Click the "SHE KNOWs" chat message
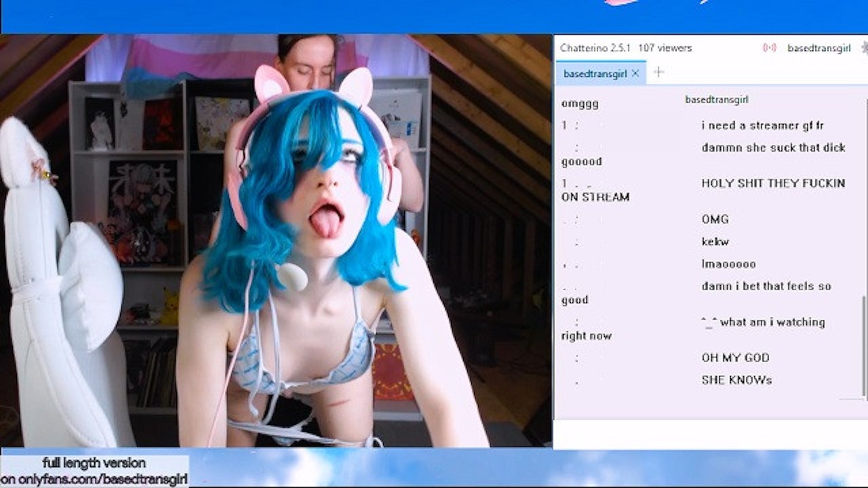This screenshot has width=868, height=488. pyautogui.click(x=736, y=380)
